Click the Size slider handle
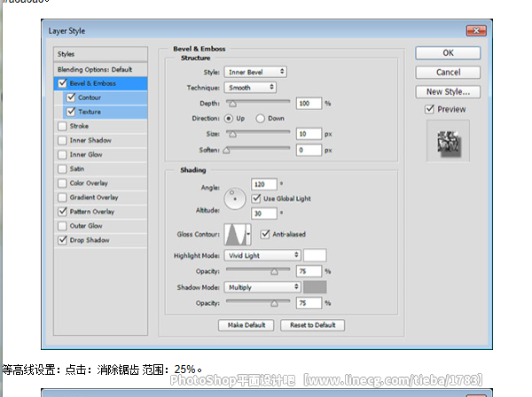Viewport: 532px width, 397px height. 232,135
